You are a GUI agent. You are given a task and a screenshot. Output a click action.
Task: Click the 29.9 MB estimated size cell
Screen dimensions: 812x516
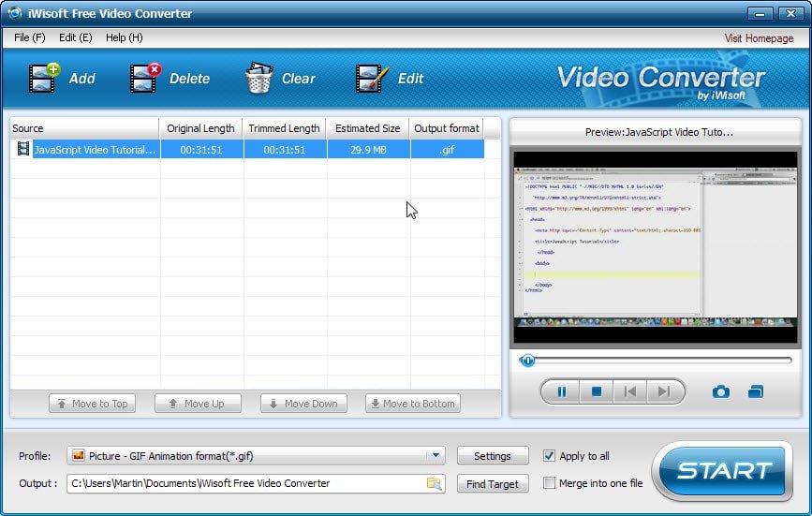[368, 150]
